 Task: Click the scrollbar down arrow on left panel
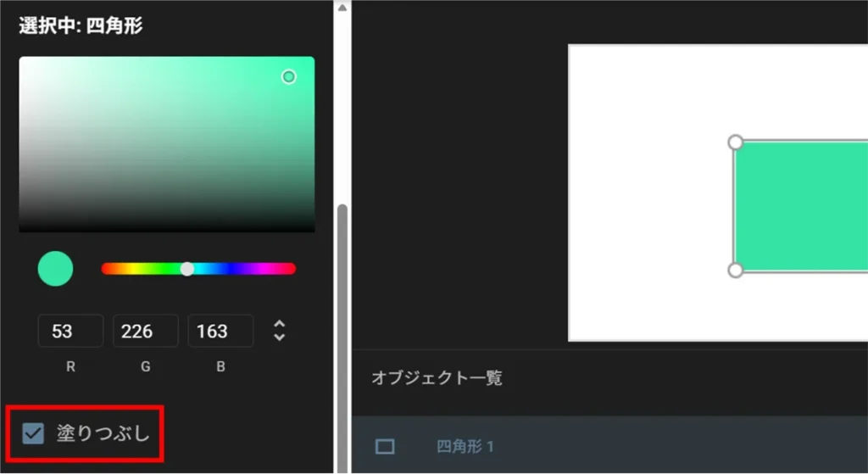(342, 467)
